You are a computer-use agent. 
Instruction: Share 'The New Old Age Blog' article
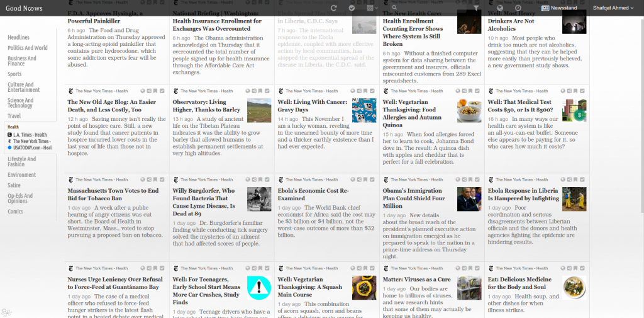coord(149,91)
